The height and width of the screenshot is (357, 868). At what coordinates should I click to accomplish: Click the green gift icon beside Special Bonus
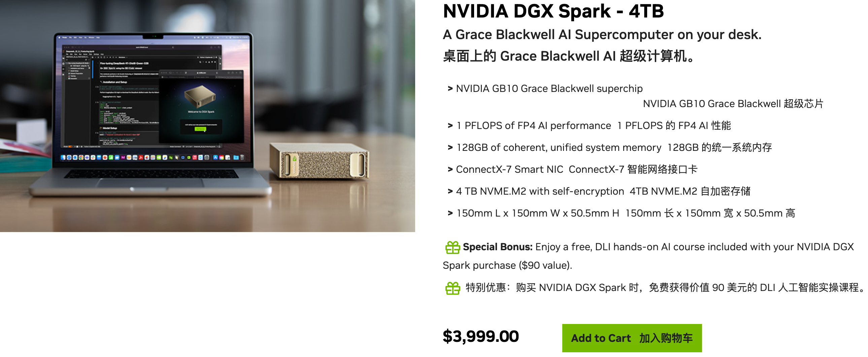452,248
